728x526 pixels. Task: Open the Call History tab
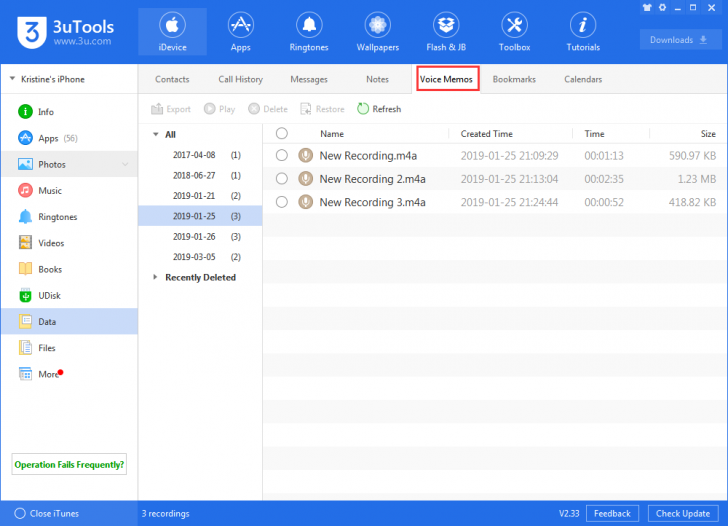point(240,79)
